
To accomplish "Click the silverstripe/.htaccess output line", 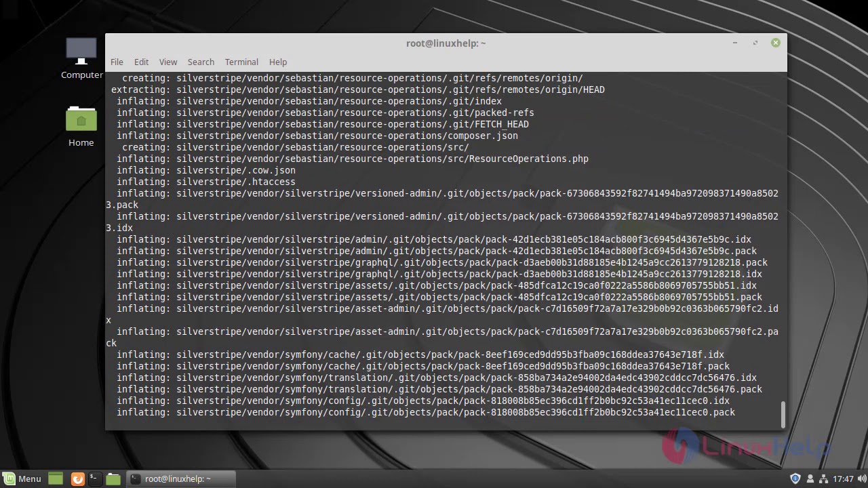I will click(206, 182).
